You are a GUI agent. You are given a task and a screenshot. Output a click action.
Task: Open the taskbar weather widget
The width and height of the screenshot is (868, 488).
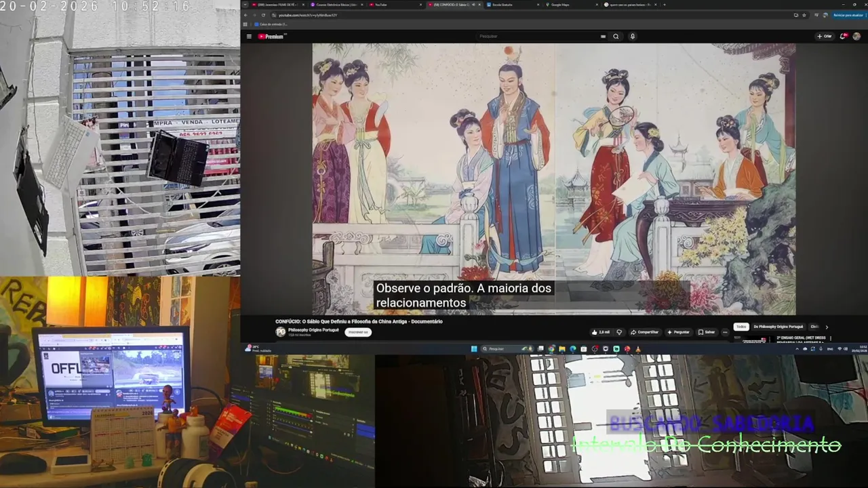(x=258, y=349)
